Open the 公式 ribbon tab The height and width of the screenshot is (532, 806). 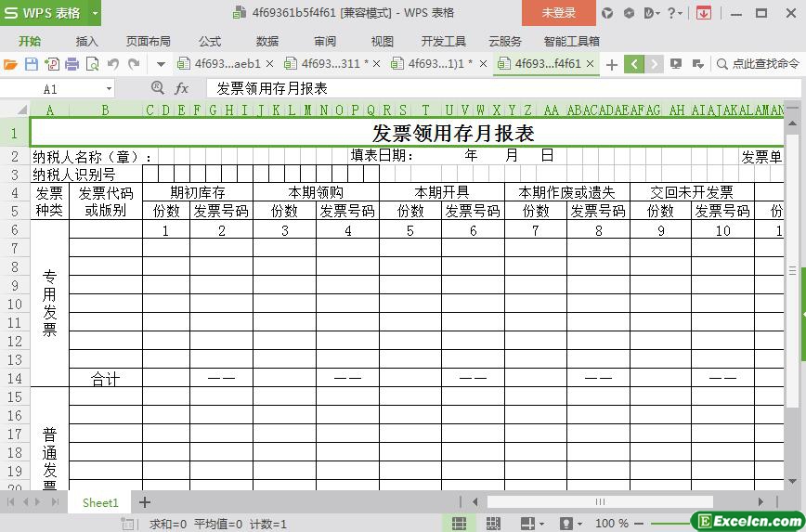[210, 41]
